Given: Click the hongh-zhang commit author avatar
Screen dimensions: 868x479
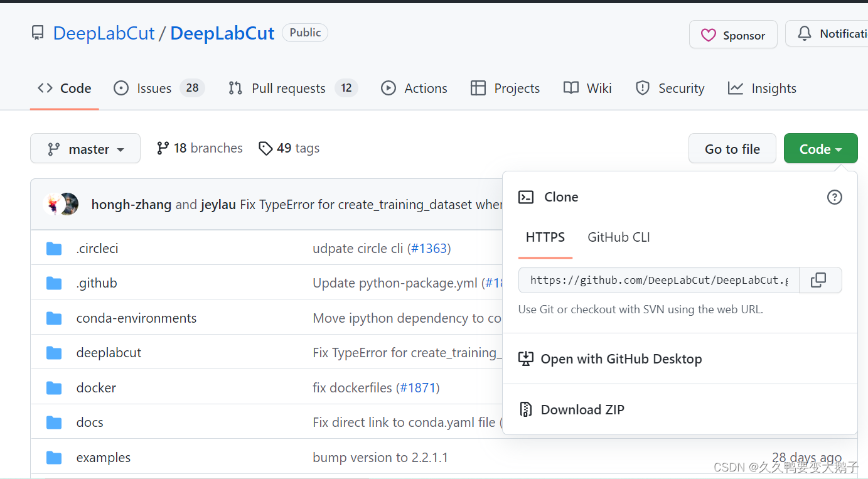Looking at the screenshot, I should 54,204.
